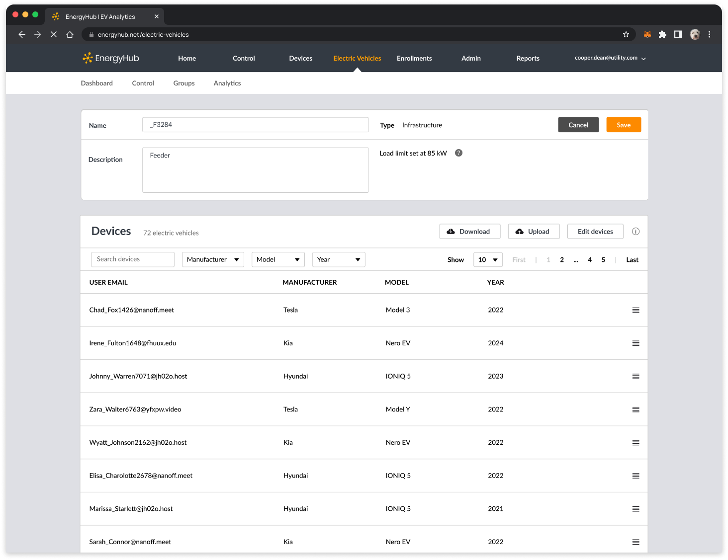
Task: Expand the Manufacturer filter dropdown
Action: coord(213,259)
